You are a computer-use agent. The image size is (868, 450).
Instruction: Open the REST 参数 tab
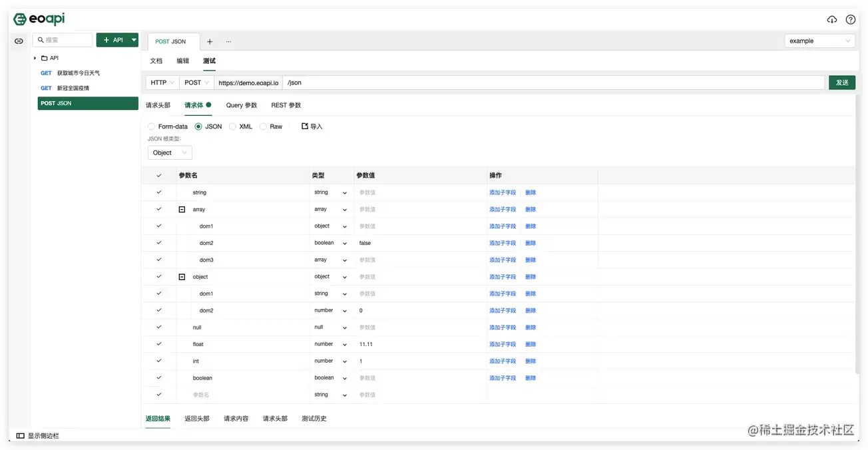pyautogui.click(x=286, y=105)
